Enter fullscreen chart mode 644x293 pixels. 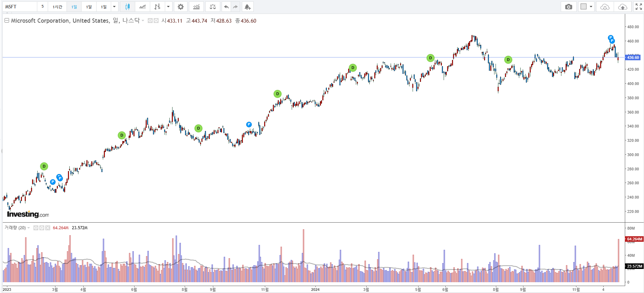point(638,7)
